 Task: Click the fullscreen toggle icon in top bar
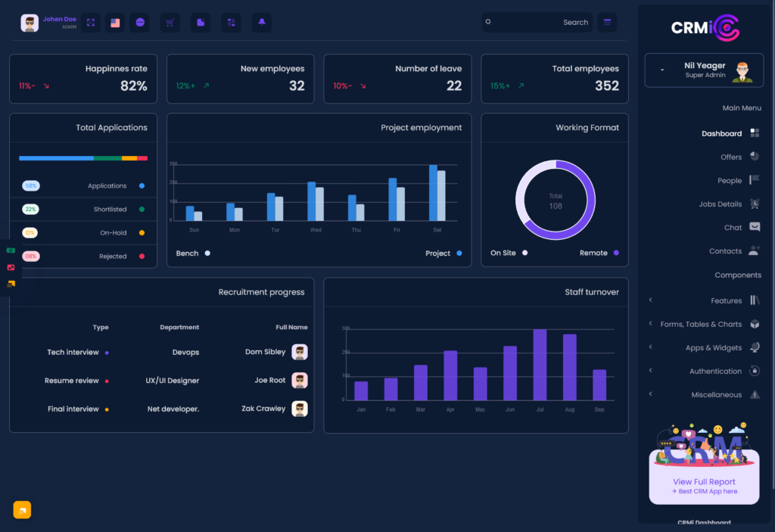click(91, 22)
